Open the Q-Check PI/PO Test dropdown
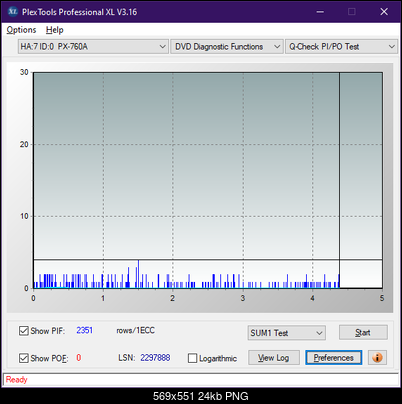This screenshot has height=404, width=402. 341,47
